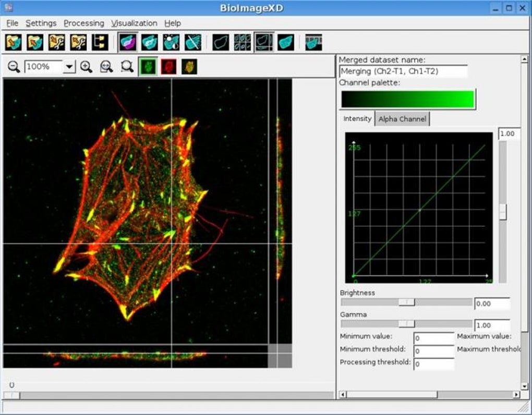Expand the File menu
Screen dimensions: 532x415
(x=11, y=23)
